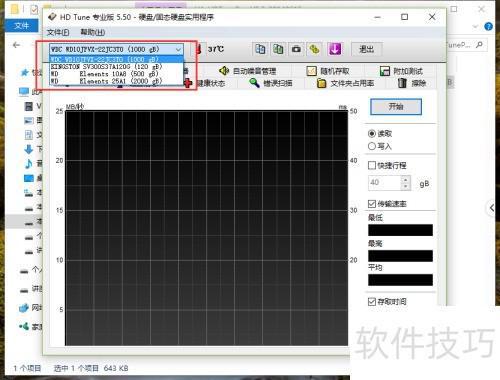
Task: Toggle the 传输速率 checkbox
Action: [x=372, y=204]
